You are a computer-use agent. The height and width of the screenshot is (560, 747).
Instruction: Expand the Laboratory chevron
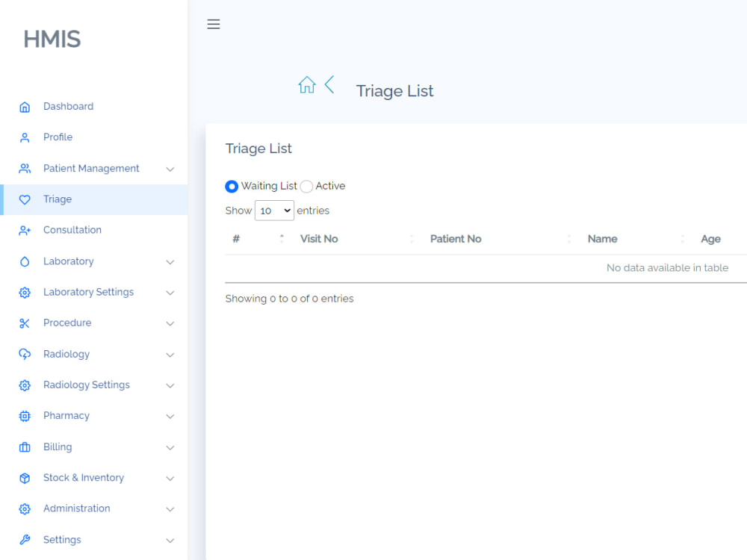point(170,262)
